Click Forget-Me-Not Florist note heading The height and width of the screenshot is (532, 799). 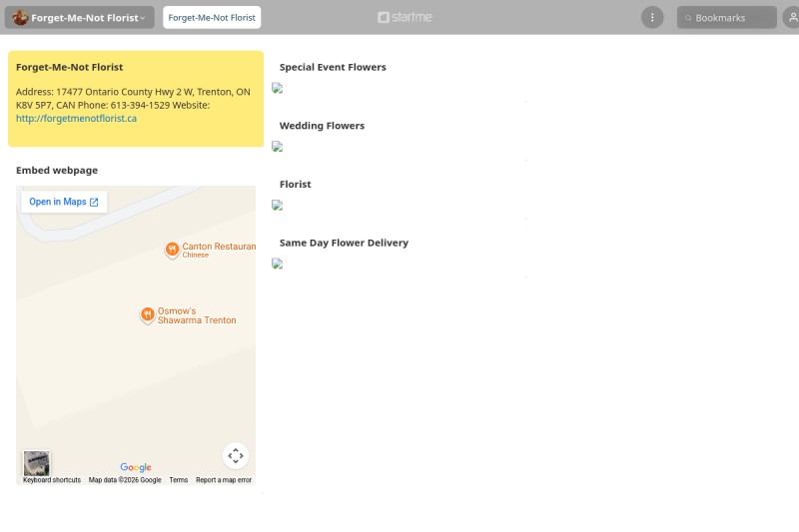69,67
